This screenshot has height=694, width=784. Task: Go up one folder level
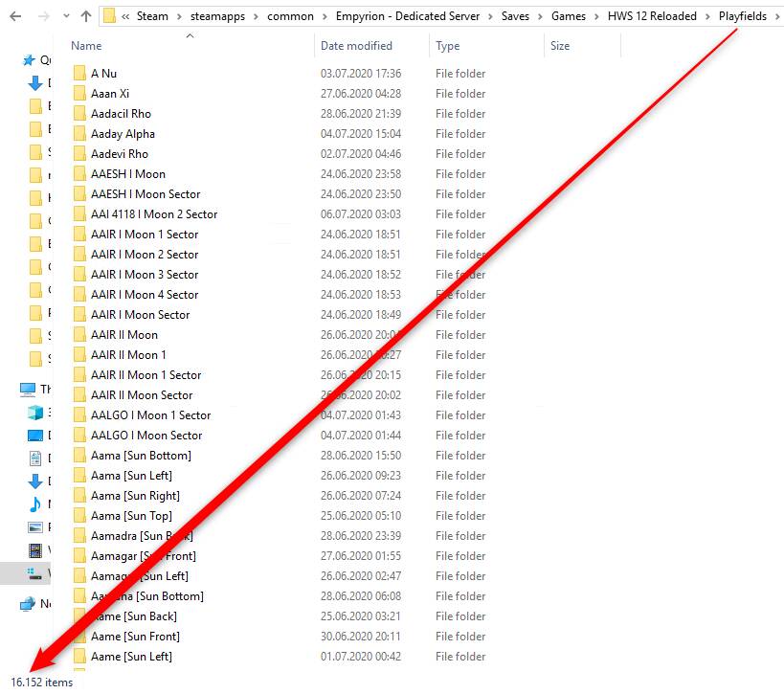[86, 16]
